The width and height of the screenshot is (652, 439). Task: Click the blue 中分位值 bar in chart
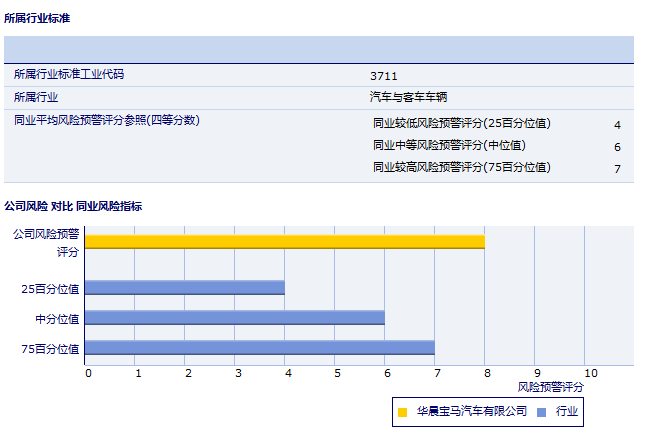(x=235, y=318)
